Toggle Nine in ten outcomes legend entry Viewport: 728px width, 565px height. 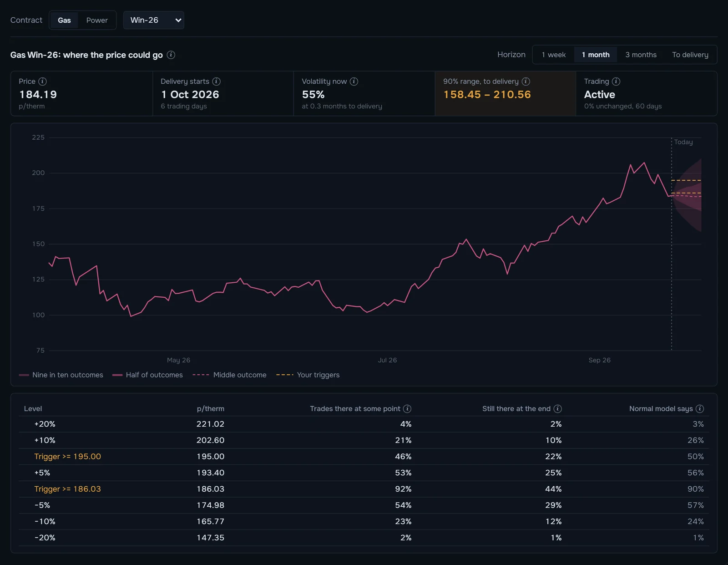[61, 375]
